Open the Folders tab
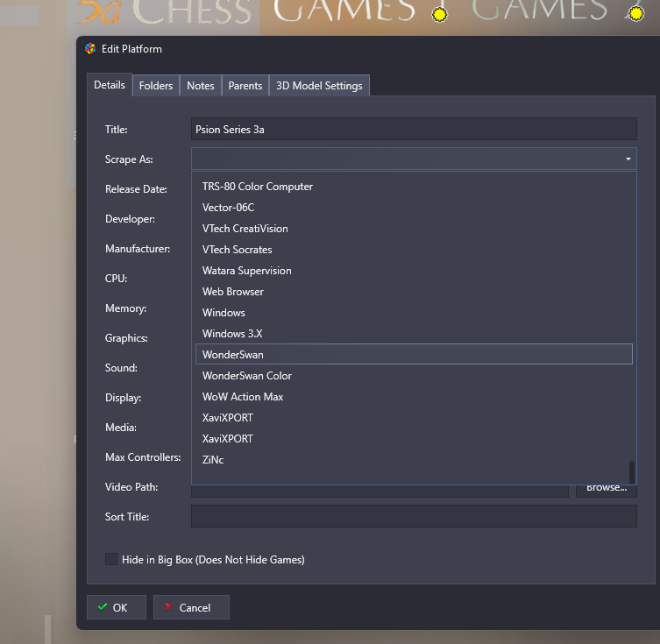 [156, 85]
